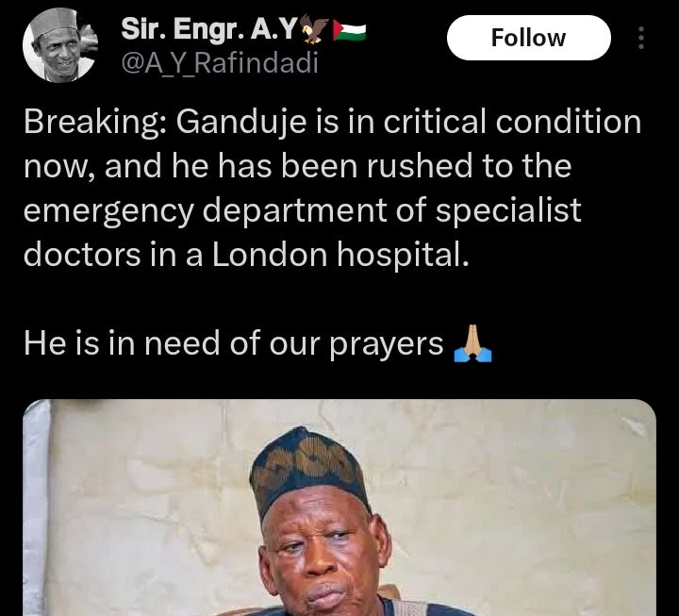Click the name "Ganduje" in the tweet
Screen dimensions: 679x616
tap(241, 122)
